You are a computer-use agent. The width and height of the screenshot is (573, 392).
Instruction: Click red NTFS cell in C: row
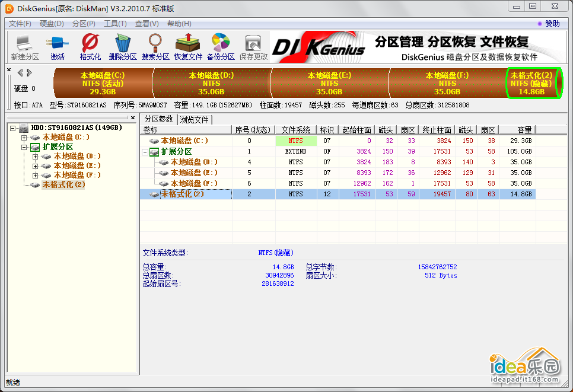pos(296,141)
